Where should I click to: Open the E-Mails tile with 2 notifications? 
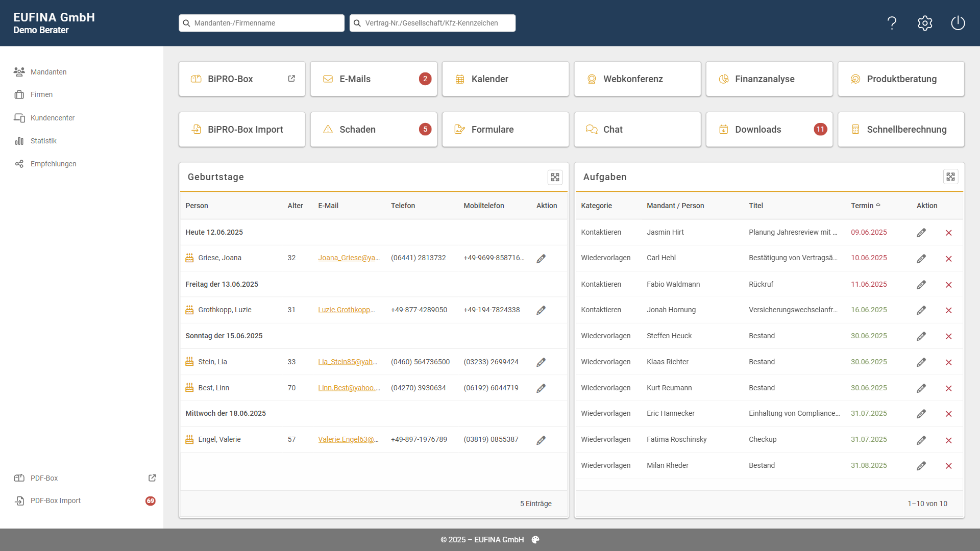pyautogui.click(x=374, y=79)
